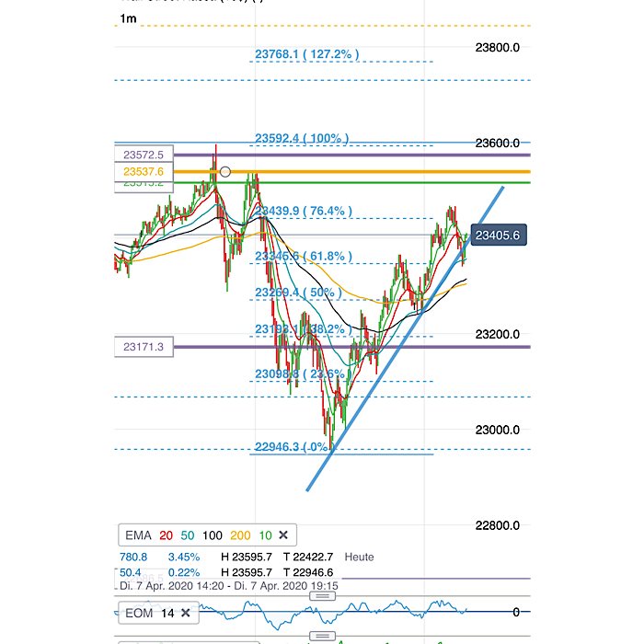
Task: Click the T 22946.6 low value
Action: (308, 572)
